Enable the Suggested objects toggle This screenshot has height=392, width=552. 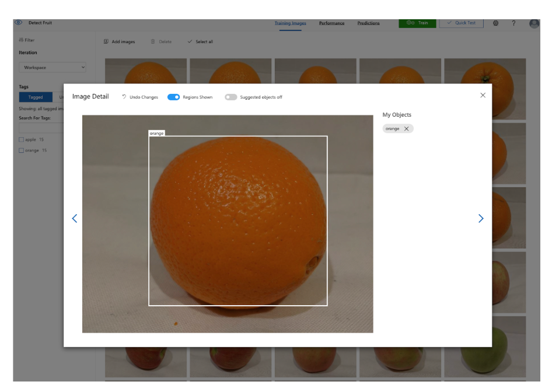[x=230, y=97]
